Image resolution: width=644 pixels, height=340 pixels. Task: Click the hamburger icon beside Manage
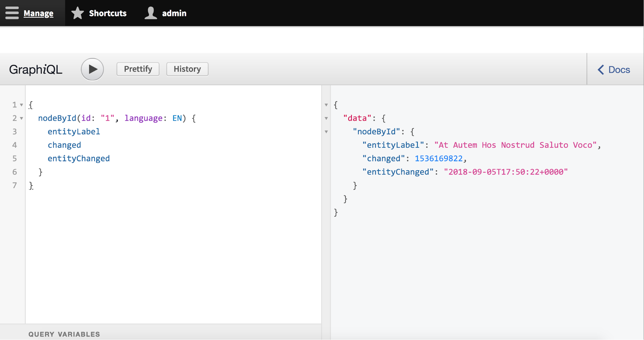(x=12, y=13)
